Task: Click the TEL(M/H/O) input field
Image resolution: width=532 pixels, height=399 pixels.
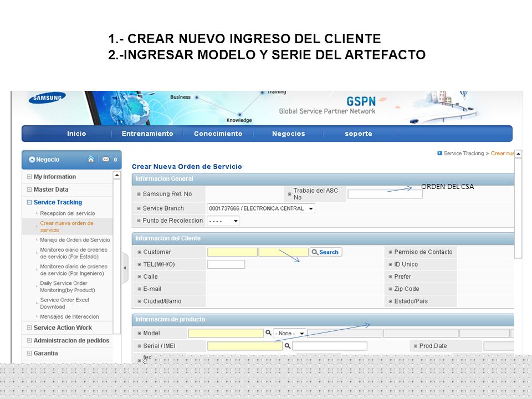Action: (x=226, y=264)
